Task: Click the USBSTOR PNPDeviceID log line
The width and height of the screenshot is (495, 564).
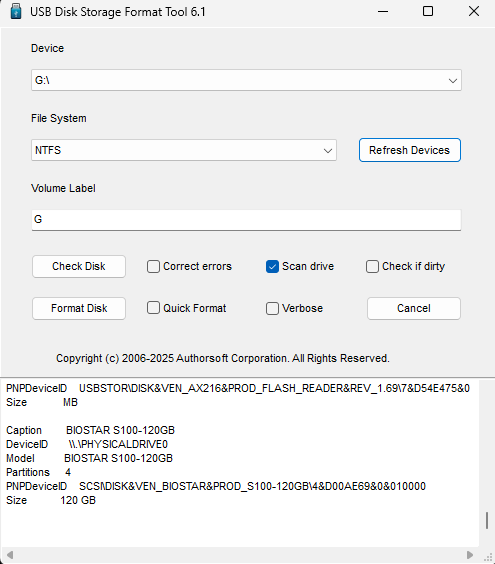Action: click(x=238, y=388)
